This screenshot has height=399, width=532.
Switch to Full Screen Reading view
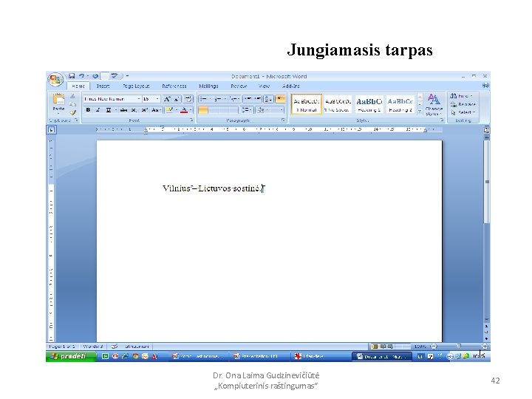click(x=383, y=347)
